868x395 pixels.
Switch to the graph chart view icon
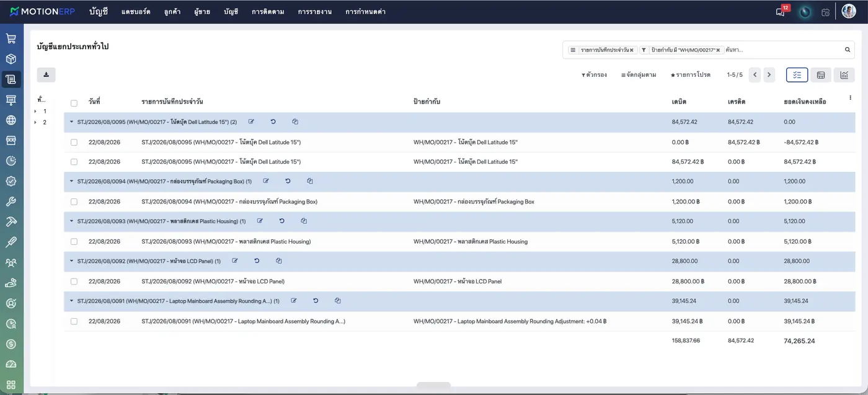tap(844, 75)
